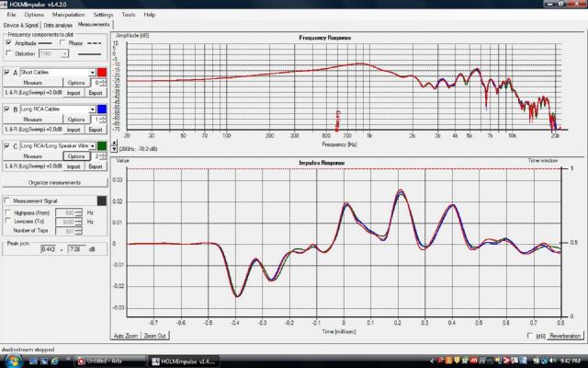Viewport: 588px width, 368px height.
Task: Click the red color swatch for A
Action: click(x=102, y=72)
